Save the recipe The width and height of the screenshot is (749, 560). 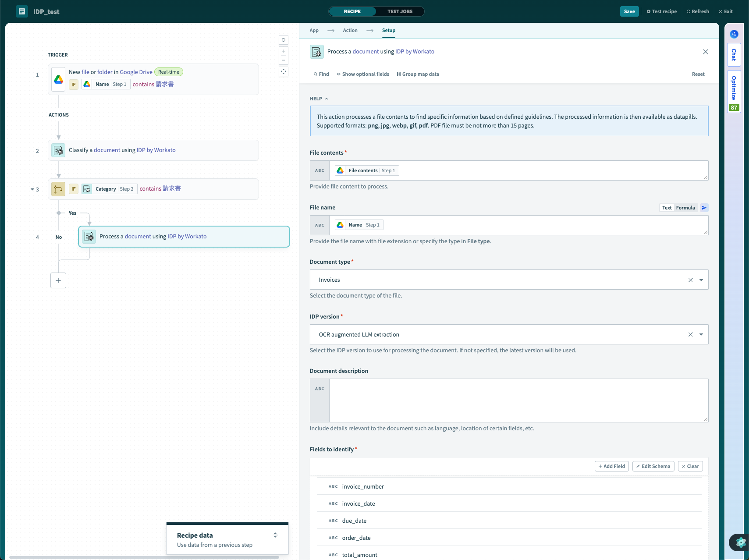[629, 11]
